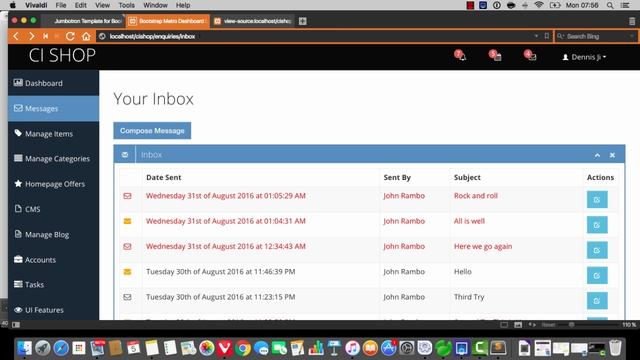Viewport: 640px width, 360px height.
Task: Click action button for Here we go again row
Action: point(597,250)
